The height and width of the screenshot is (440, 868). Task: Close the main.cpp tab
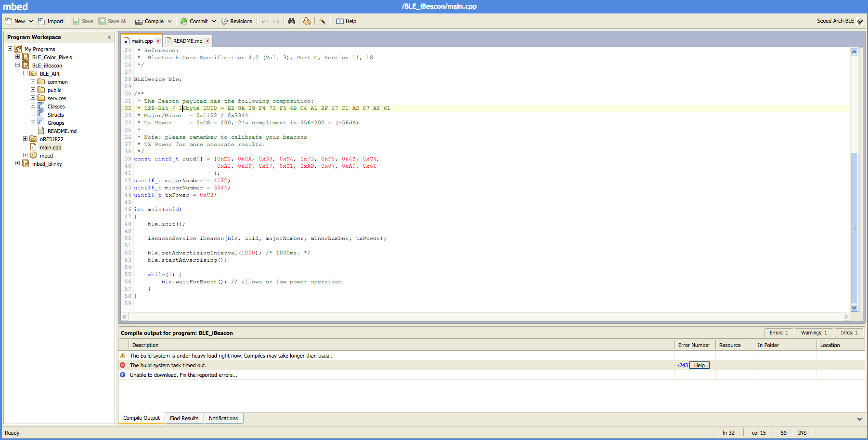pos(158,41)
